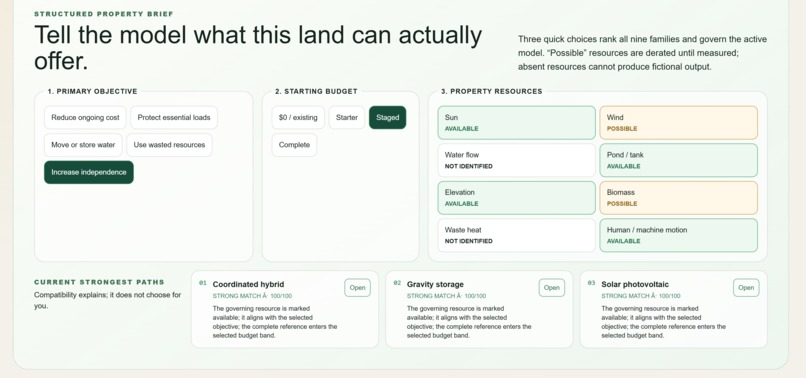Toggle the Waste heat resource card
Screen dimensions: 806x378
pyautogui.click(x=517, y=235)
